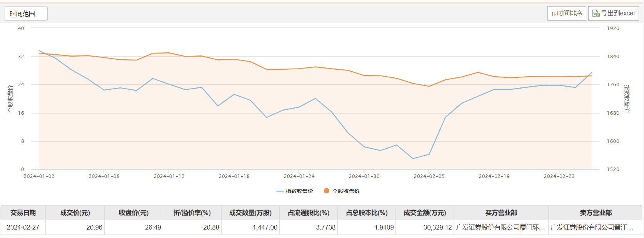Click the sort arrows icon beside 时间排序
This screenshot has width=644, height=238.
(x=553, y=14)
